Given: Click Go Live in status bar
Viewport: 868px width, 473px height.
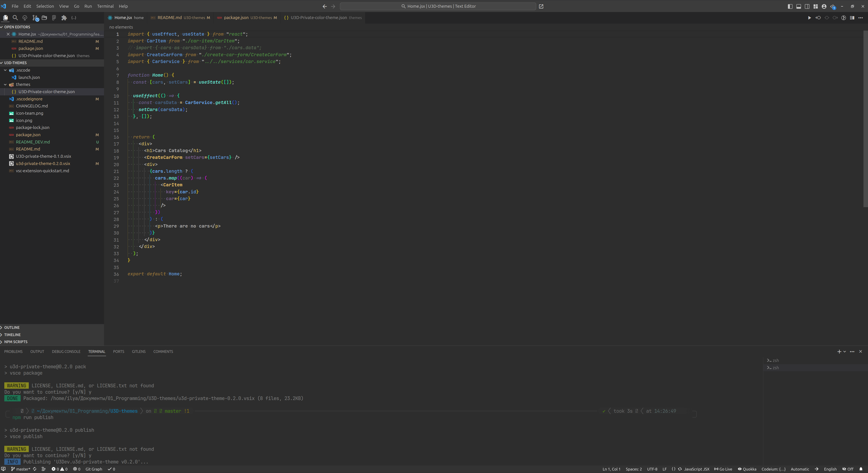Looking at the screenshot, I should pos(723,469).
